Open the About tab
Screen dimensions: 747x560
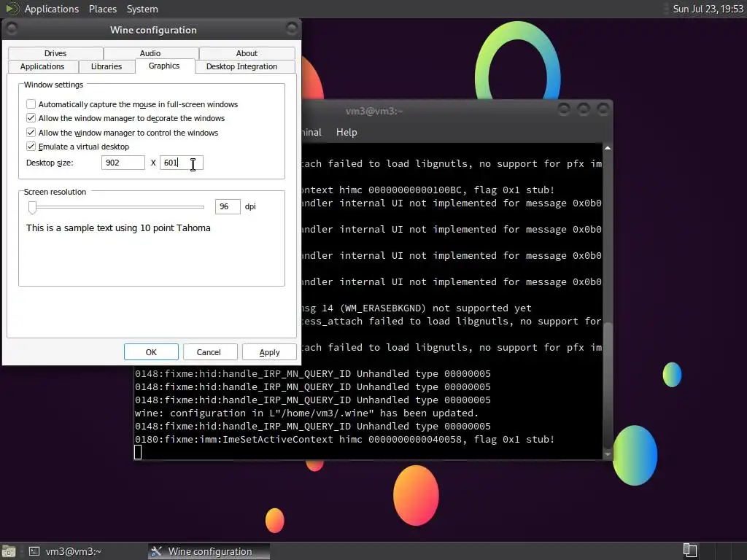click(x=247, y=53)
